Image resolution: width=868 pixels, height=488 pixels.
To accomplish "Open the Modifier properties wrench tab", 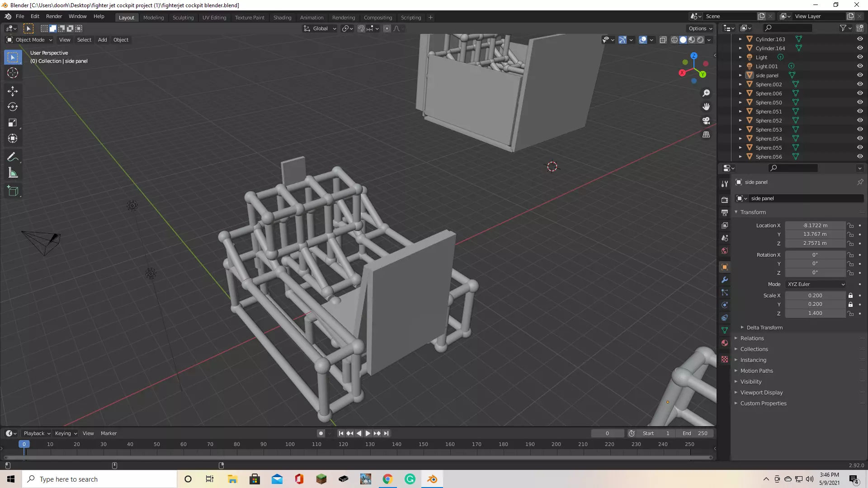I will coord(725,280).
